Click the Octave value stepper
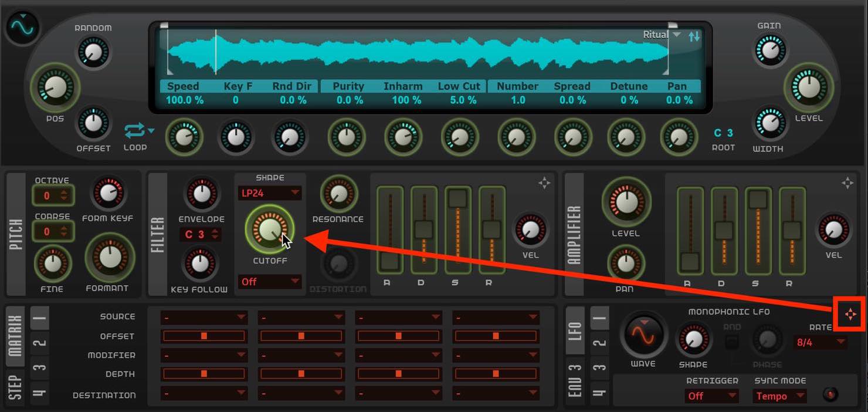868x412 pixels. pyautogui.click(x=52, y=195)
